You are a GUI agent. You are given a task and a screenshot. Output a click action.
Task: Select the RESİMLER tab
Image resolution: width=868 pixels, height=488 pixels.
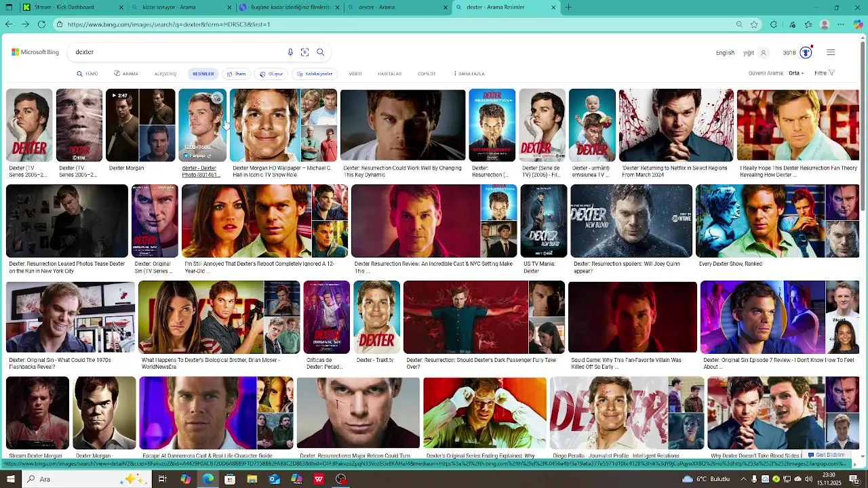pyautogui.click(x=203, y=74)
